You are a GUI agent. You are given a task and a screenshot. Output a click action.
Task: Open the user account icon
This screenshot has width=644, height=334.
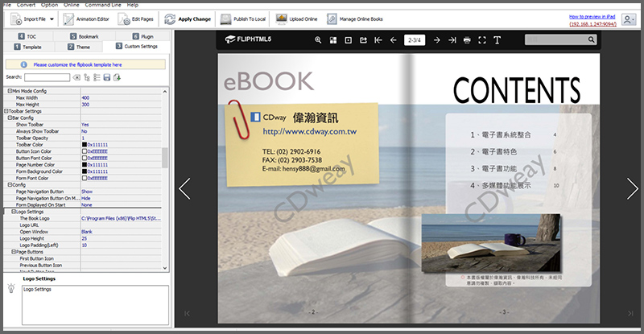tap(629, 19)
